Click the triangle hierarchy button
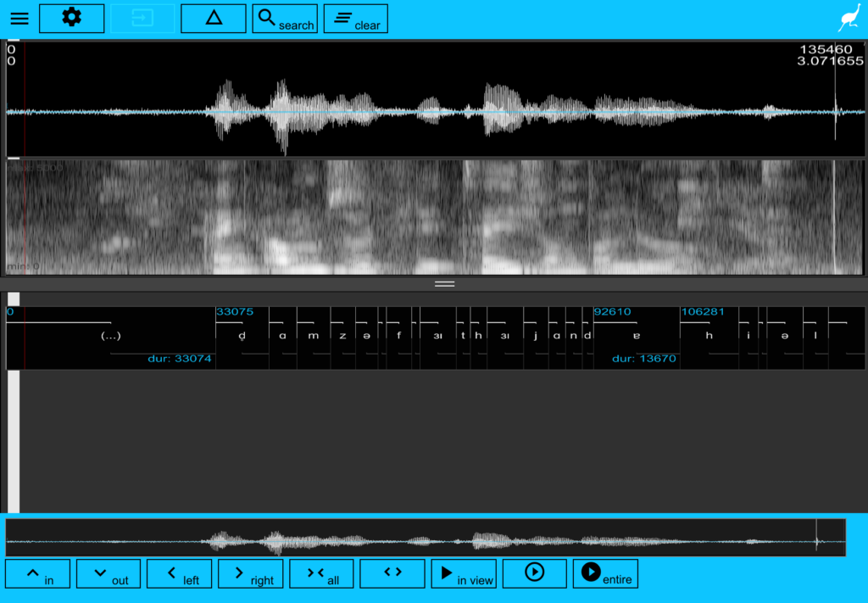Screen dimensions: 868x603 click(214, 18)
